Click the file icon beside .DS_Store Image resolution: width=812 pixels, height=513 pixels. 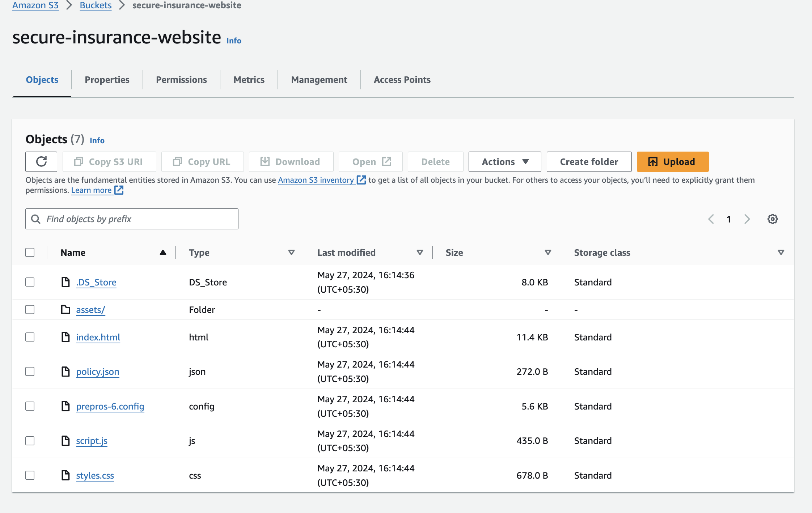pos(65,282)
